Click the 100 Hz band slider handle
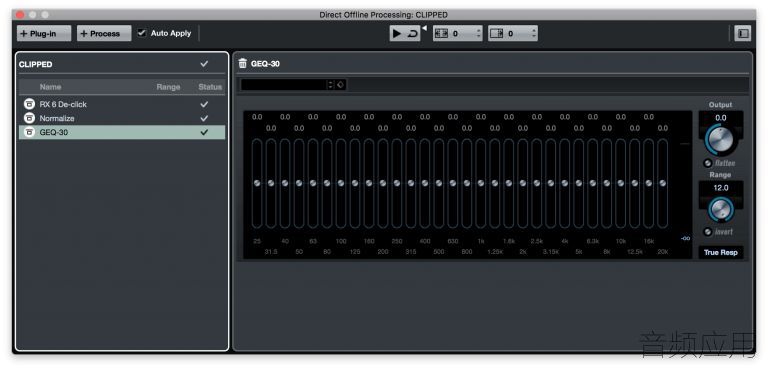 pos(341,183)
